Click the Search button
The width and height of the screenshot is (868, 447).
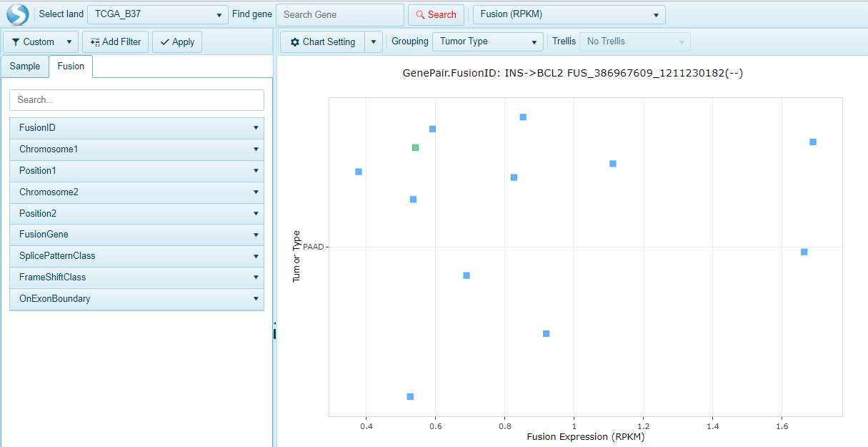pos(436,14)
